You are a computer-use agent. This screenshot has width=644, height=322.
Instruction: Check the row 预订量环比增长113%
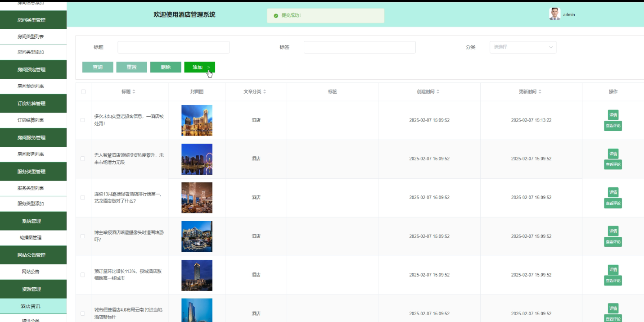(x=82, y=275)
